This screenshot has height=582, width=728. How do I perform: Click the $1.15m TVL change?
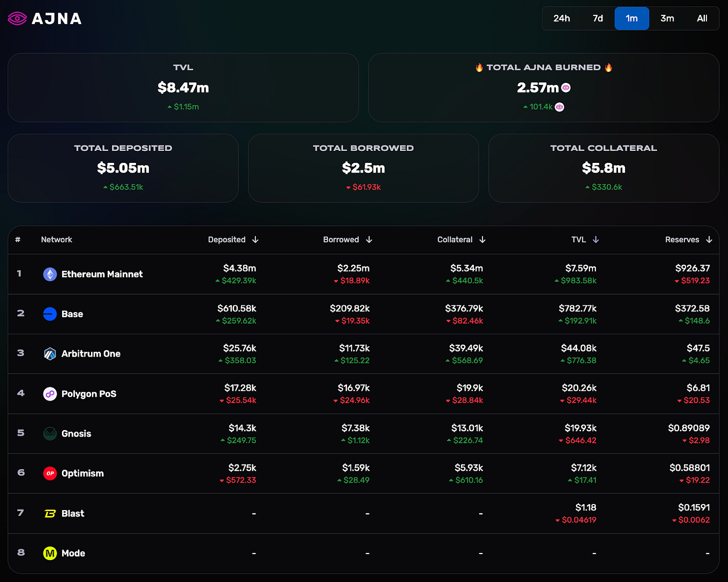183,107
